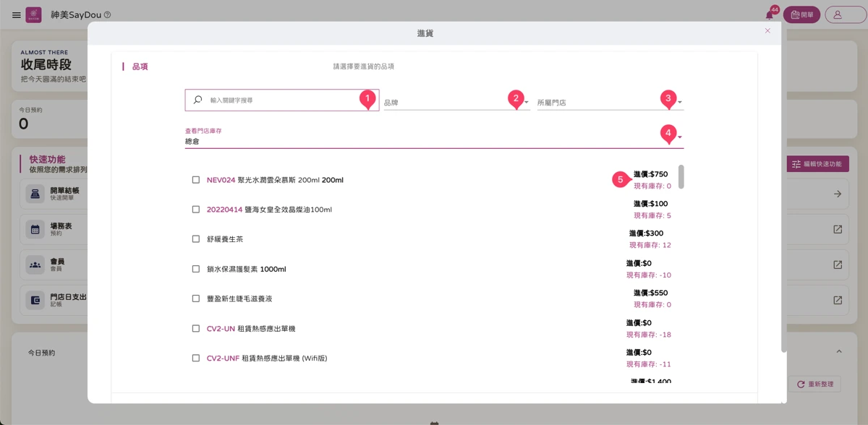This screenshot has width=868, height=425.
Task: Open the 品牌 brand dropdown
Action: 456,102
